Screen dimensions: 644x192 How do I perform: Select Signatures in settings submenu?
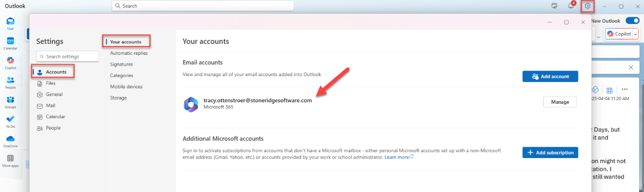pos(121,64)
